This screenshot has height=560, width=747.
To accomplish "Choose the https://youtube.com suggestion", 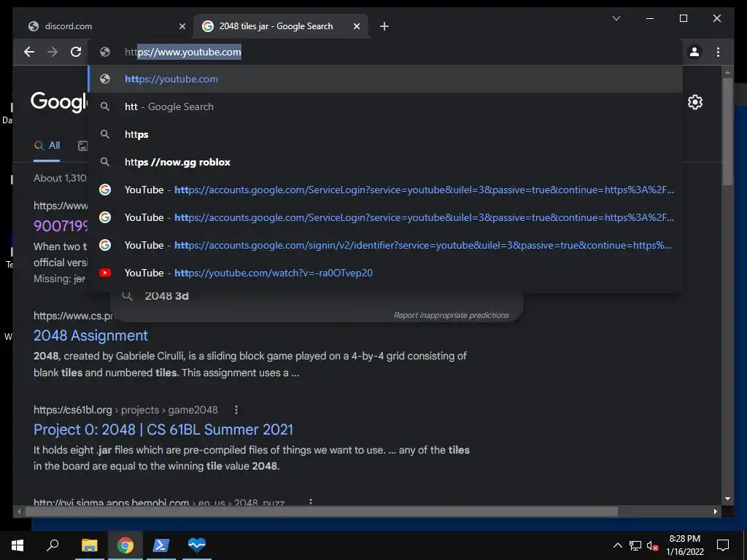I will (386, 79).
